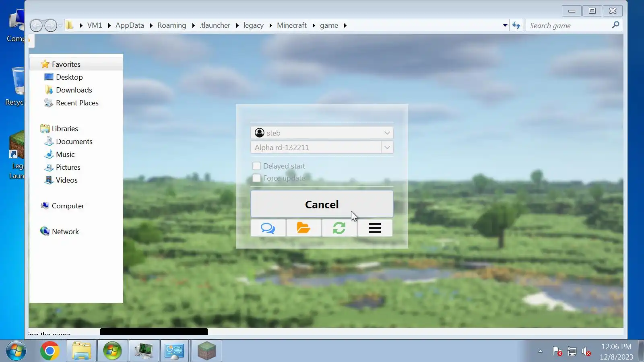
Task: Click the game segment in the breadcrumb
Action: (329, 25)
